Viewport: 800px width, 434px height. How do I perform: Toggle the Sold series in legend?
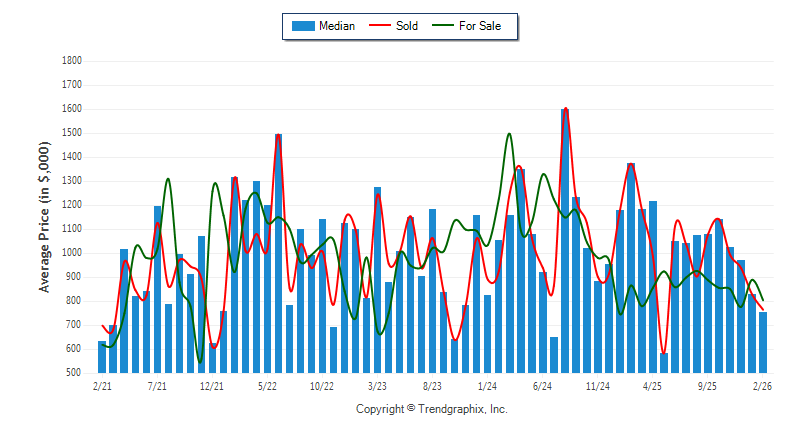[400, 26]
